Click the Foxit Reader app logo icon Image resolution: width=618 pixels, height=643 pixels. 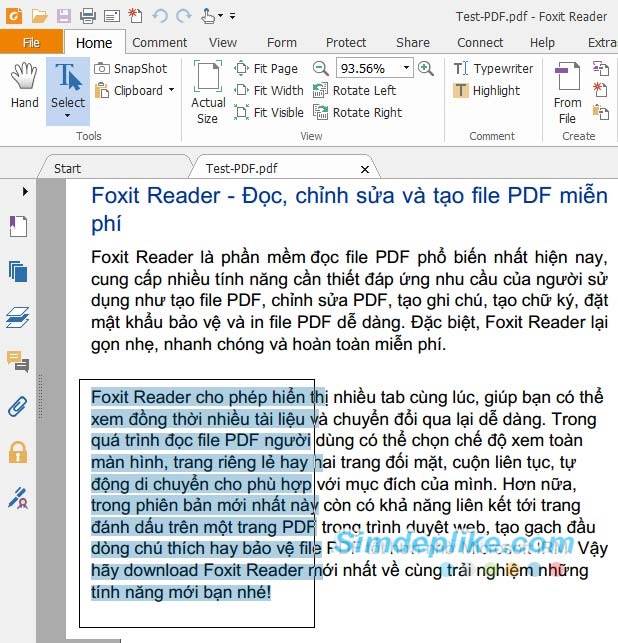[x=14, y=16]
